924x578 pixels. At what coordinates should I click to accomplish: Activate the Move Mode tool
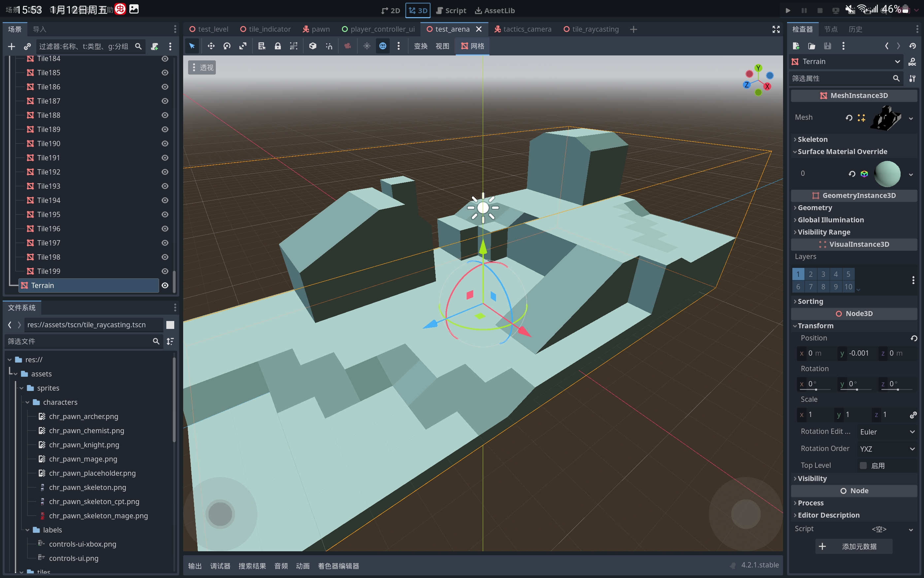[211, 46]
